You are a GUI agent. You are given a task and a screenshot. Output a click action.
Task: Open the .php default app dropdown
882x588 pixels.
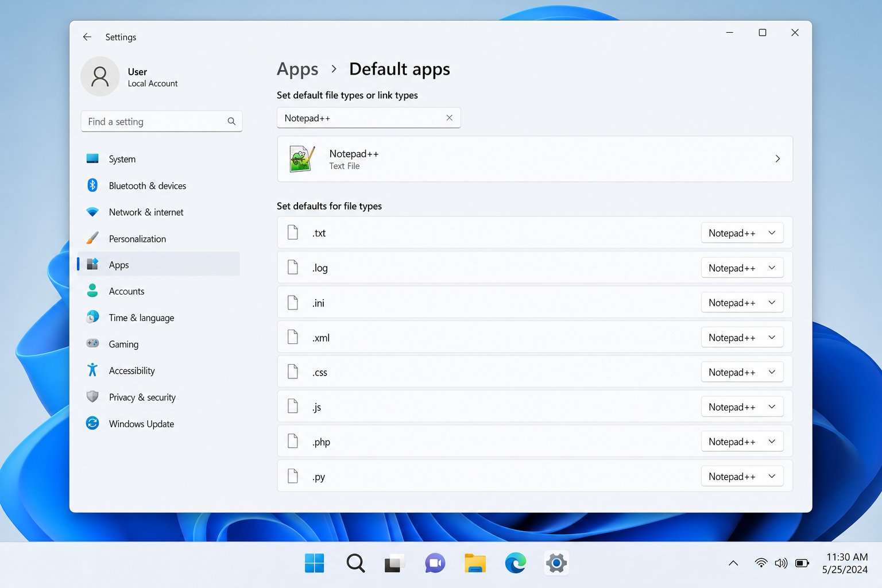tap(742, 442)
